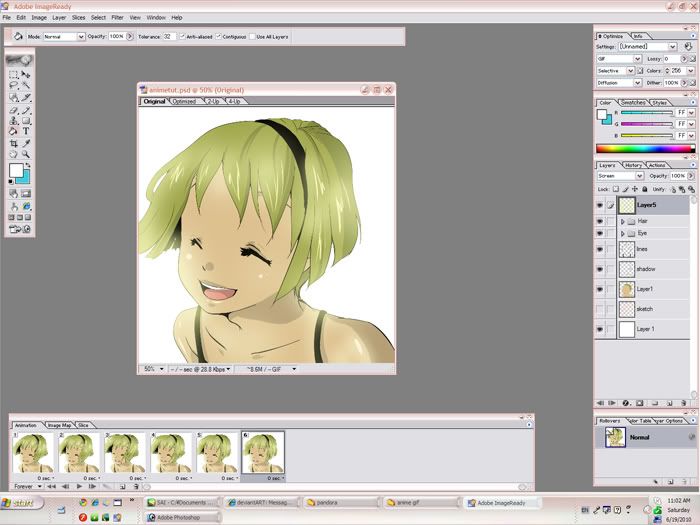This screenshot has height=525, width=700.
Task: Delete selected animation frame
Action: (136, 487)
